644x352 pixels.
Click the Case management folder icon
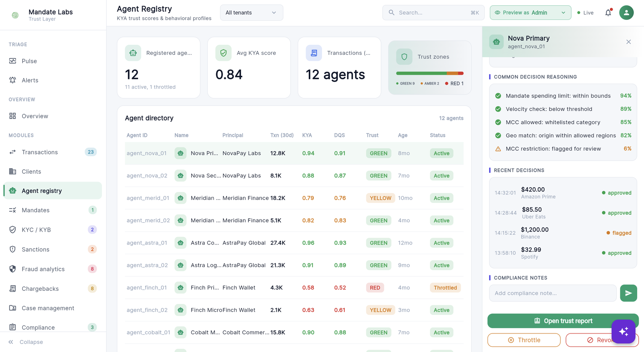[x=12, y=308]
